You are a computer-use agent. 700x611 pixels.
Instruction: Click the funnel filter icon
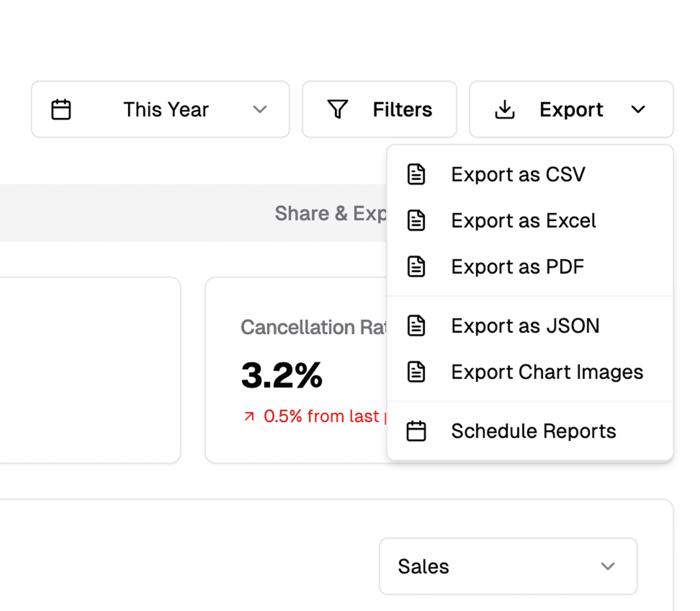pos(337,110)
